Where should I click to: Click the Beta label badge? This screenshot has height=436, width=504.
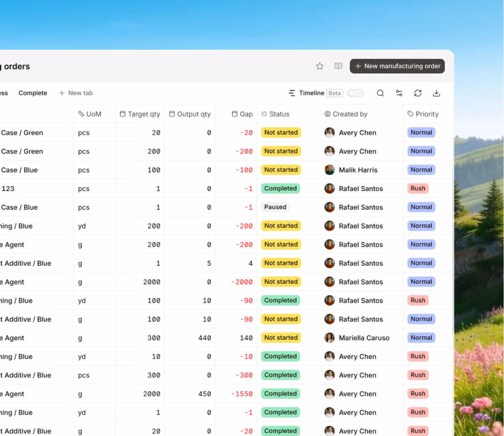(x=335, y=93)
